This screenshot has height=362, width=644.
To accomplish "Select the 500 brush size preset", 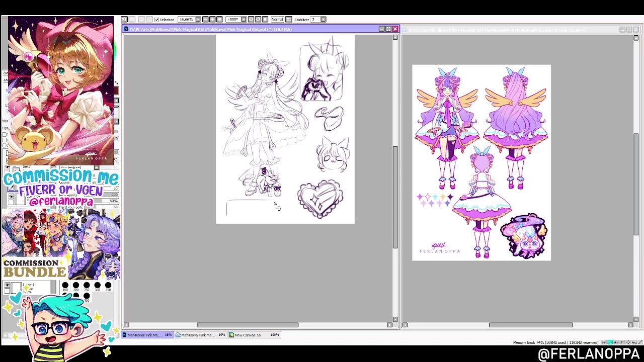I will pos(87,297).
